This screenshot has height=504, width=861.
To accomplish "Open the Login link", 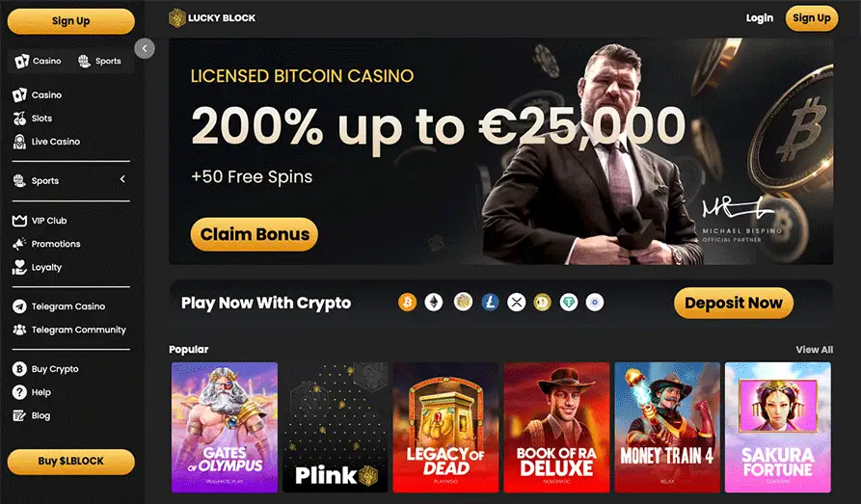I will click(760, 18).
